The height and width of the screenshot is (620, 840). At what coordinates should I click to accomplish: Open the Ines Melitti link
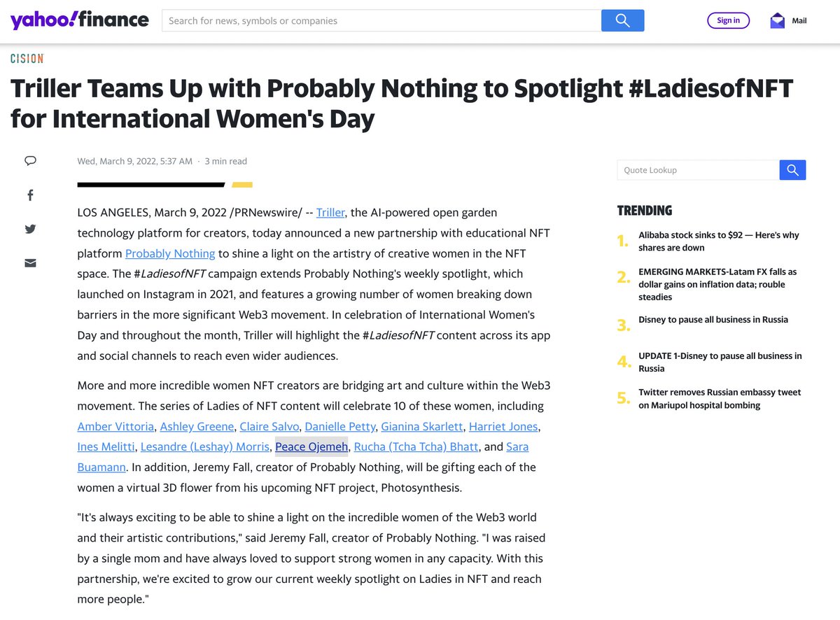pyautogui.click(x=106, y=446)
